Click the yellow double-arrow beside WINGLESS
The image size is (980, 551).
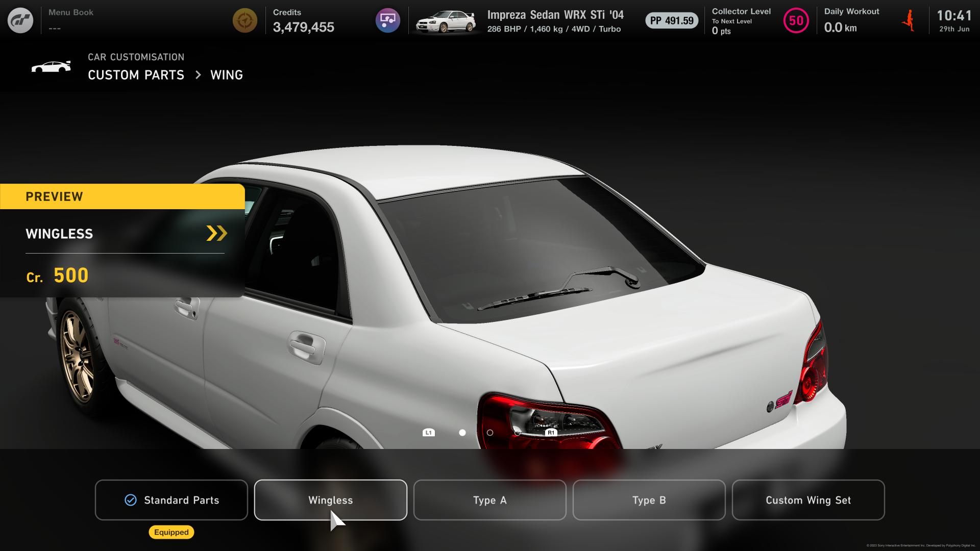click(216, 233)
